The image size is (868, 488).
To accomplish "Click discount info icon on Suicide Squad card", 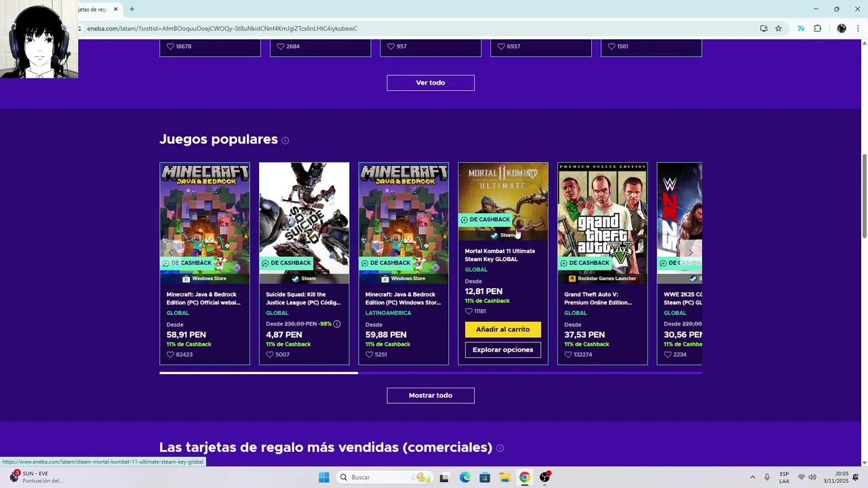I will coord(337,324).
